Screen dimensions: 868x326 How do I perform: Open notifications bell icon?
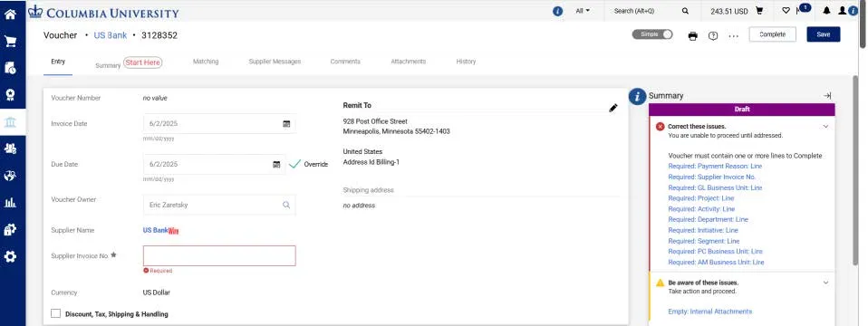tap(826, 11)
